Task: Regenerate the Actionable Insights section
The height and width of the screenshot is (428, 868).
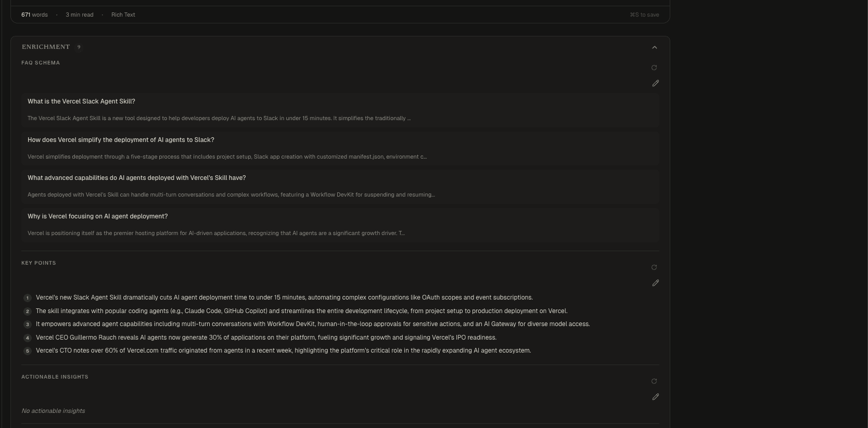Action: (654, 381)
